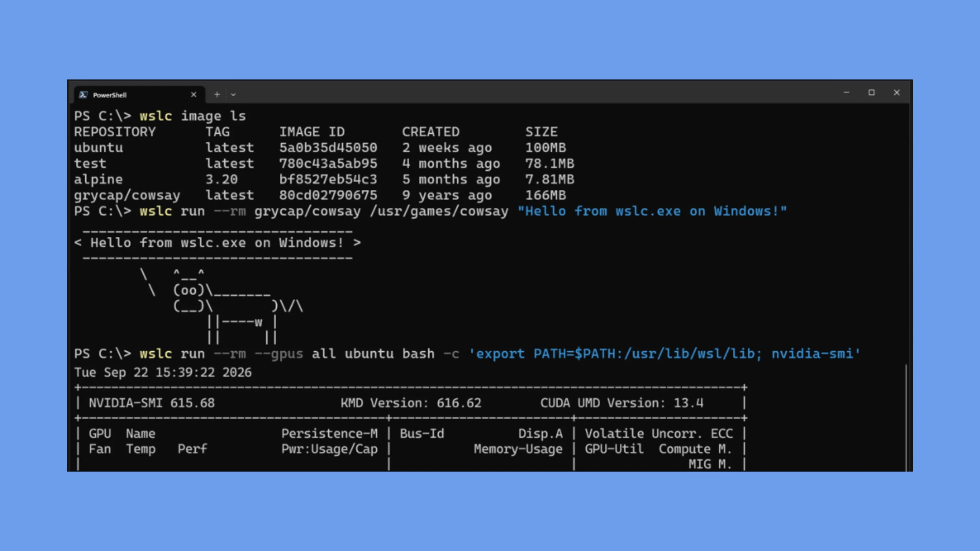
Task: Click the 'Memory-Usage' header
Action: point(518,449)
